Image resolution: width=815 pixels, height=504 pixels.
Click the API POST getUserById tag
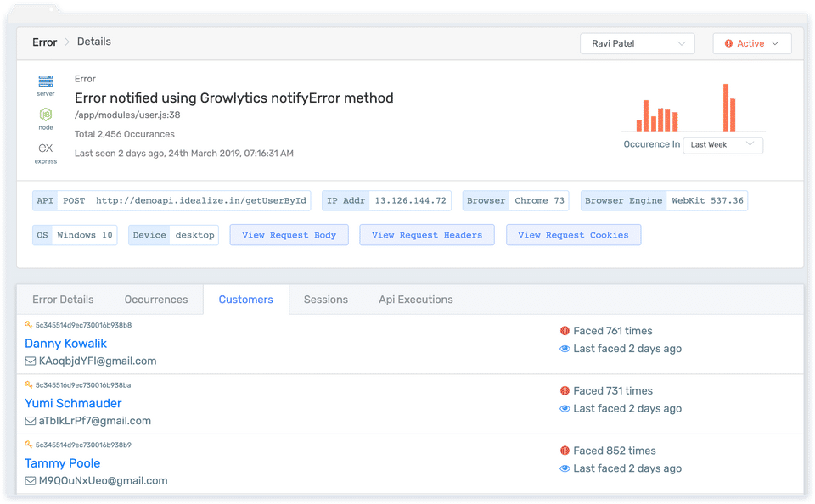point(171,200)
